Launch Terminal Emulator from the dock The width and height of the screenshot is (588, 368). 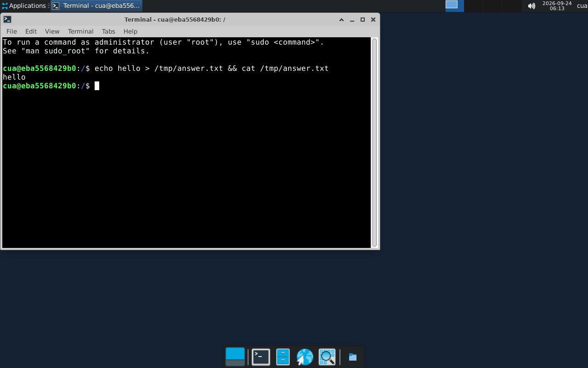(x=261, y=356)
